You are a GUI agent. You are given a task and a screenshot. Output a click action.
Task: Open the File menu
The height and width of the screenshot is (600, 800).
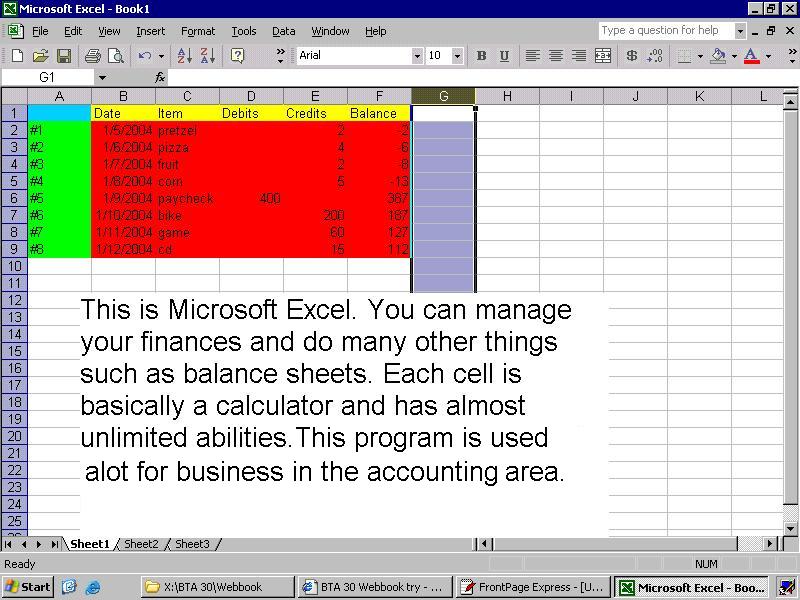tap(40, 31)
